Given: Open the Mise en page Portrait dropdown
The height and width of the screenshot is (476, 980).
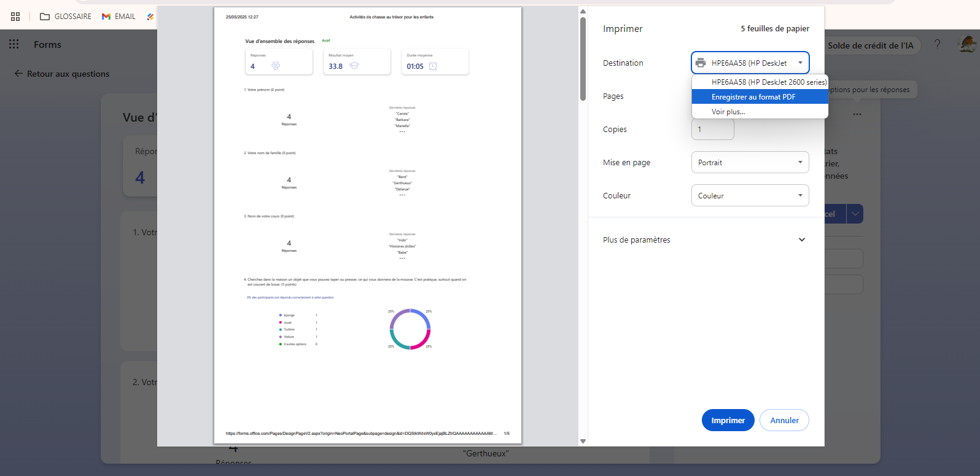Looking at the screenshot, I should point(750,162).
